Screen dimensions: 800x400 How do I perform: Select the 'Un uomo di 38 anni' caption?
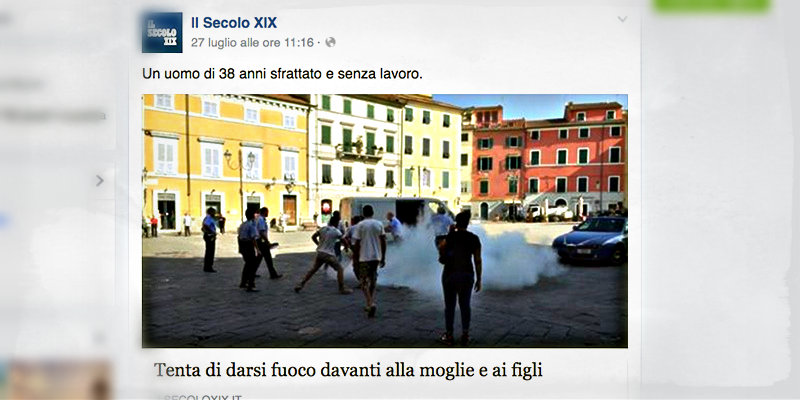pyautogui.click(x=282, y=74)
